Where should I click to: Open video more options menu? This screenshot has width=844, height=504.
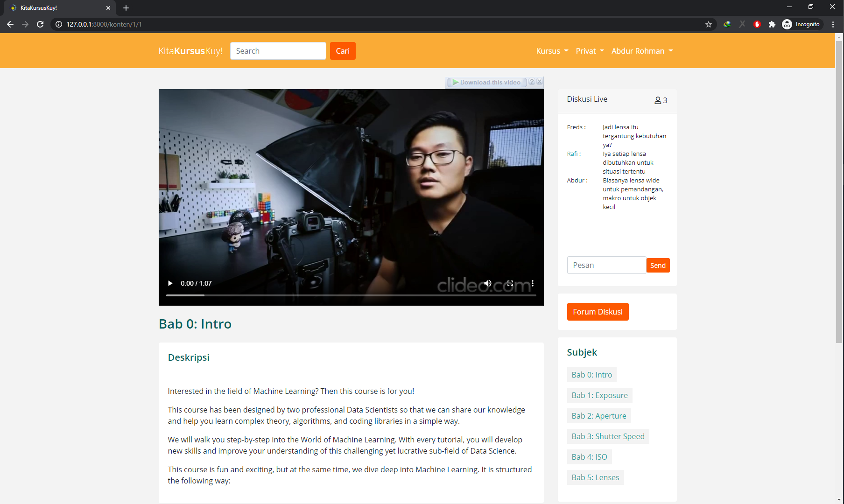(x=533, y=283)
